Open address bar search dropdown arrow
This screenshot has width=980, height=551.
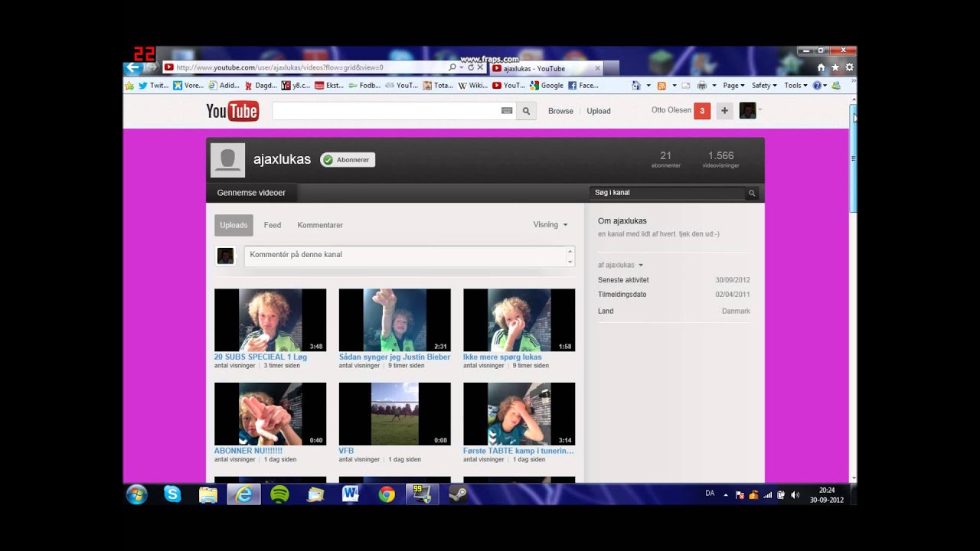(462, 67)
